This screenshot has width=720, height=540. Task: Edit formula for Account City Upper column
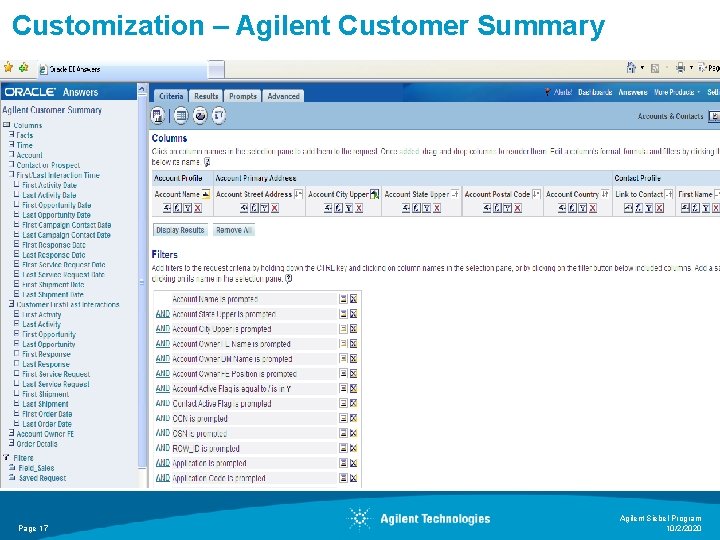point(338,208)
